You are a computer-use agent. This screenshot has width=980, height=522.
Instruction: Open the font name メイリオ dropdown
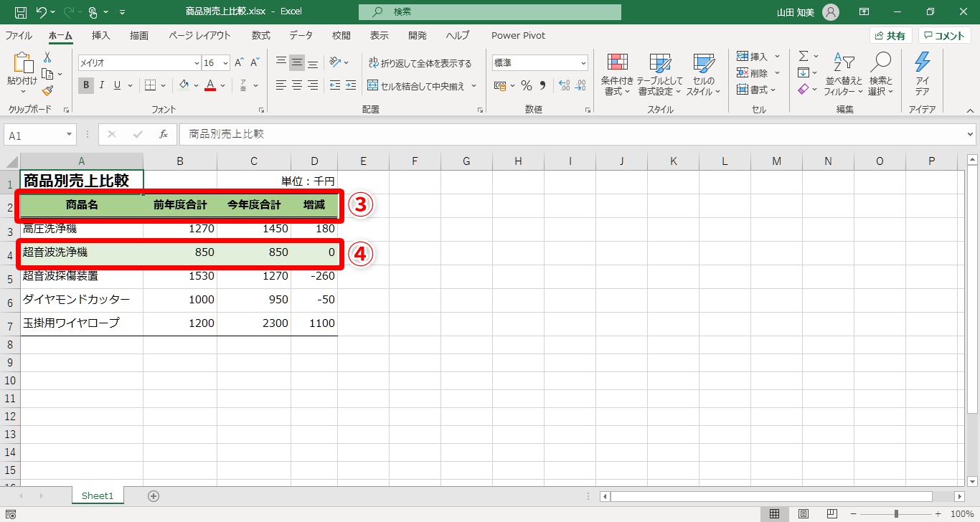click(x=197, y=63)
